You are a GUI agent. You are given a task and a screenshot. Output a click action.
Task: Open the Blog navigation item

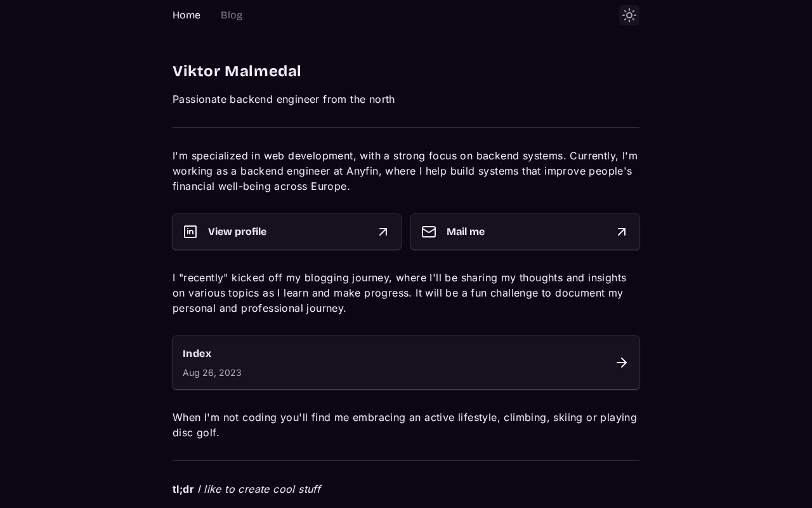click(232, 15)
